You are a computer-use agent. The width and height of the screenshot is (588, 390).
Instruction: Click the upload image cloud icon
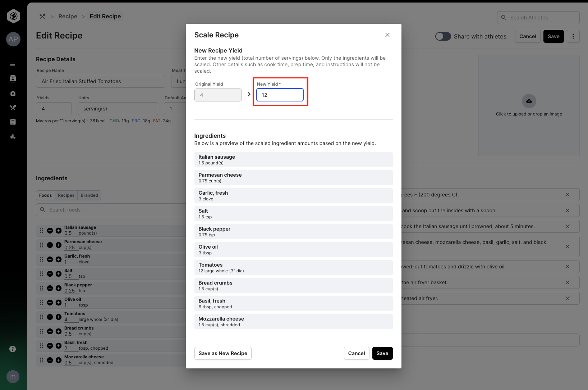(x=529, y=101)
